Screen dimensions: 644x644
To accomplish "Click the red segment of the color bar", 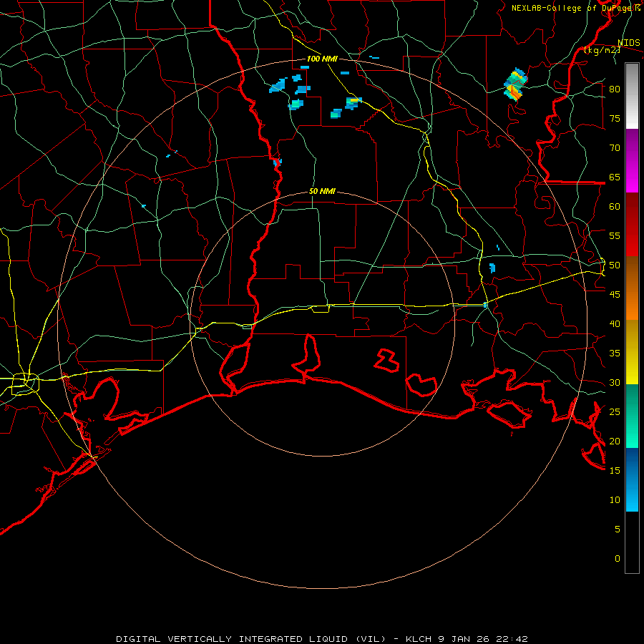I will 632,225.
